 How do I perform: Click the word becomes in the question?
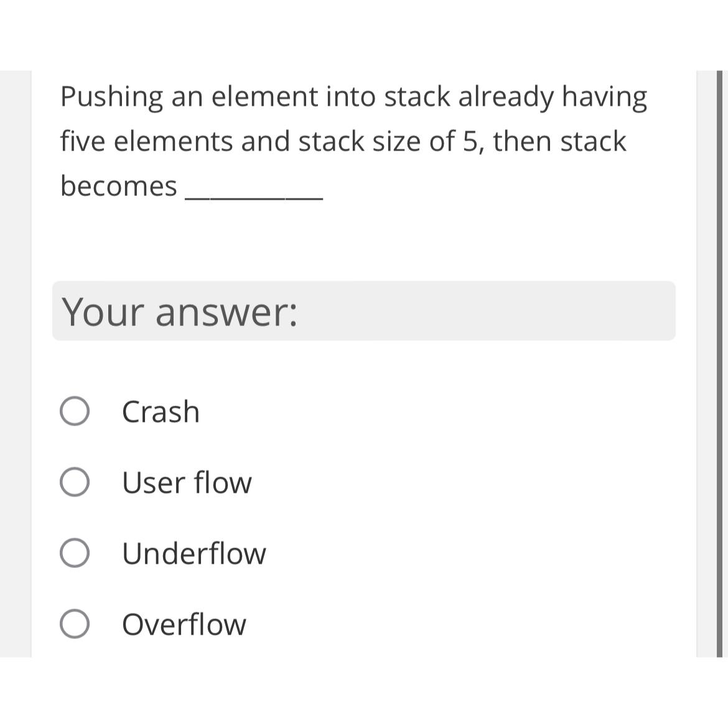tap(118, 185)
